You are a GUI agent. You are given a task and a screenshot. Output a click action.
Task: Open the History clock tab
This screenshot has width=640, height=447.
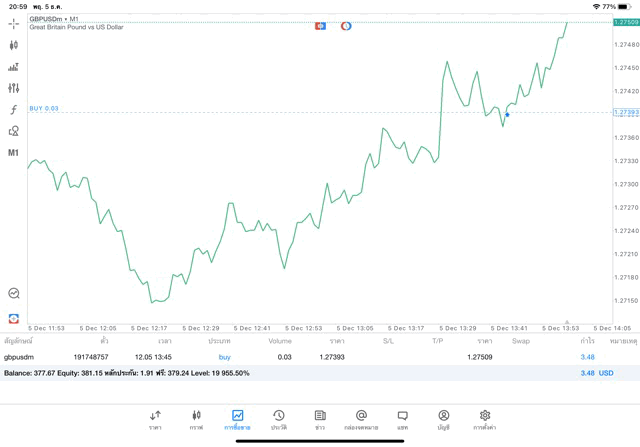click(278, 419)
